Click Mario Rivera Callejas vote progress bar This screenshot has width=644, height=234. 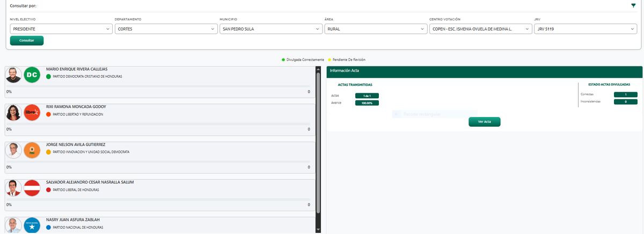click(158, 86)
